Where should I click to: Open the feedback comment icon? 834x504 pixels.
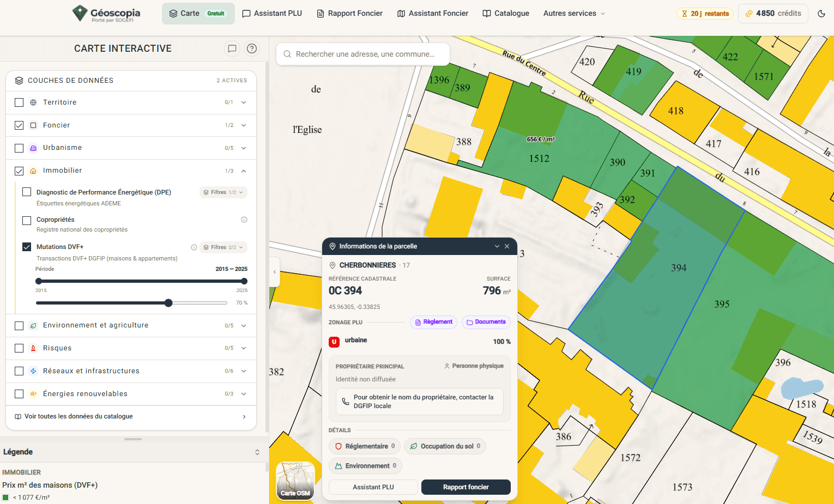(232, 48)
